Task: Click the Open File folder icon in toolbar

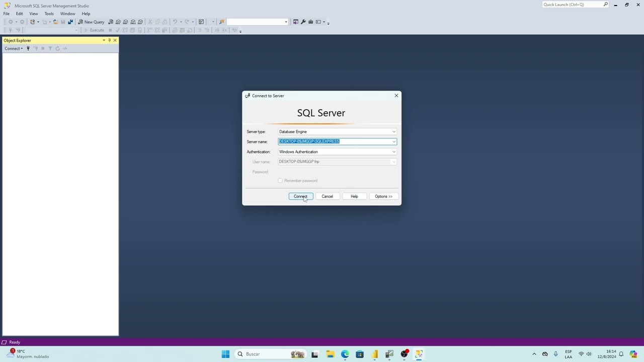Action: (x=55, y=22)
